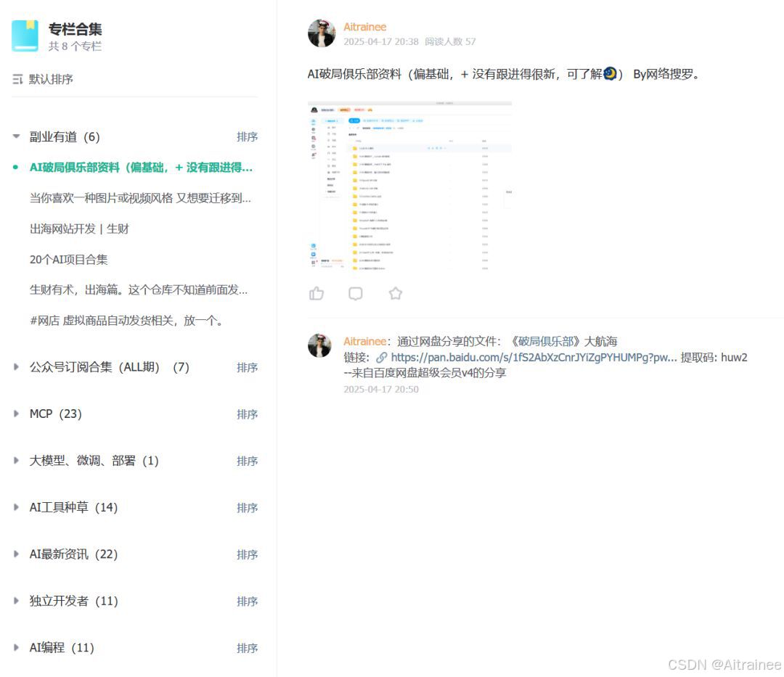Expand the 公众号订阅合集 (ALL期) column
Viewport: 784px width, 677px height.
click(17, 366)
